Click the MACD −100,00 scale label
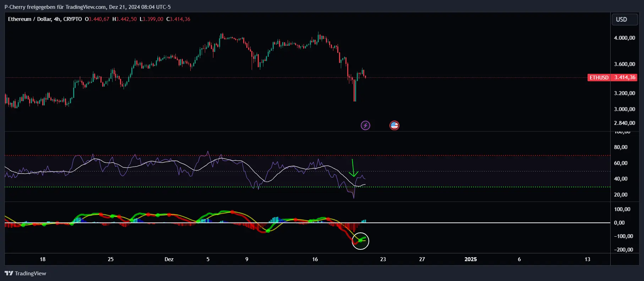 pyautogui.click(x=623, y=236)
